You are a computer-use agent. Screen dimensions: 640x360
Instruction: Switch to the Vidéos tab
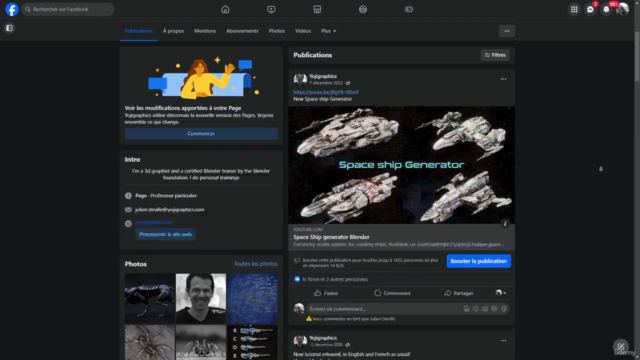click(x=303, y=31)
